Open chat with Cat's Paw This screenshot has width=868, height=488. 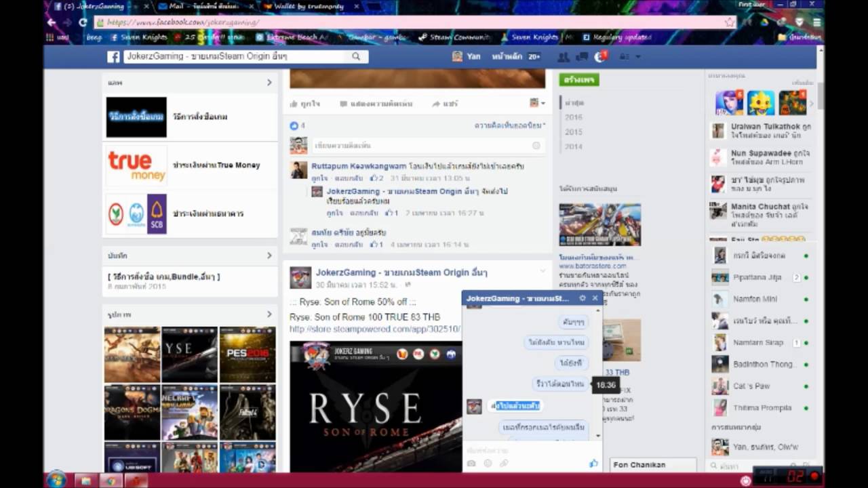tap(759, 386)
